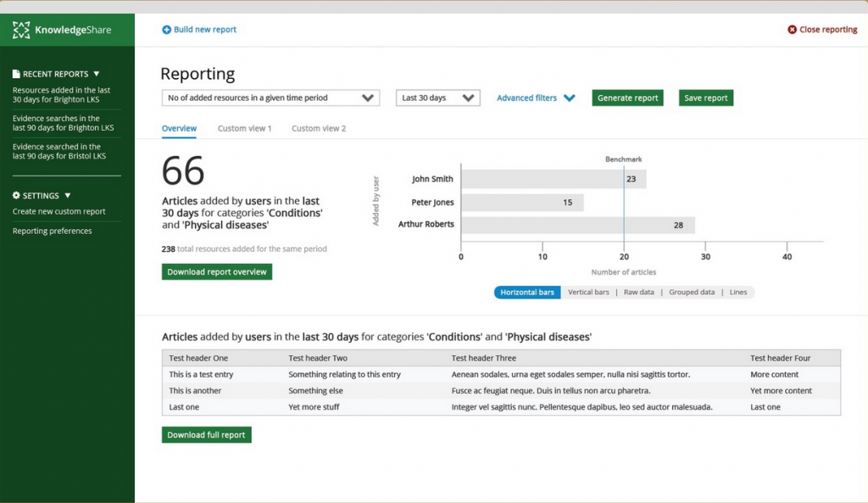The height and width of the screenshot is (503, 868).
Task: Click the Save report button
Action: click(705, 98)
